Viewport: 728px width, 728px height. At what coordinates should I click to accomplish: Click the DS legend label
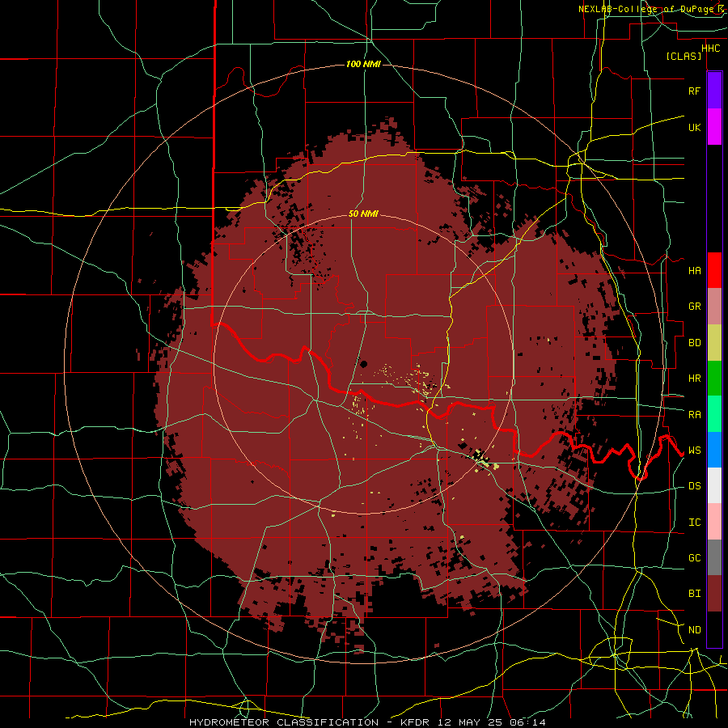click(x=694, y=485)
